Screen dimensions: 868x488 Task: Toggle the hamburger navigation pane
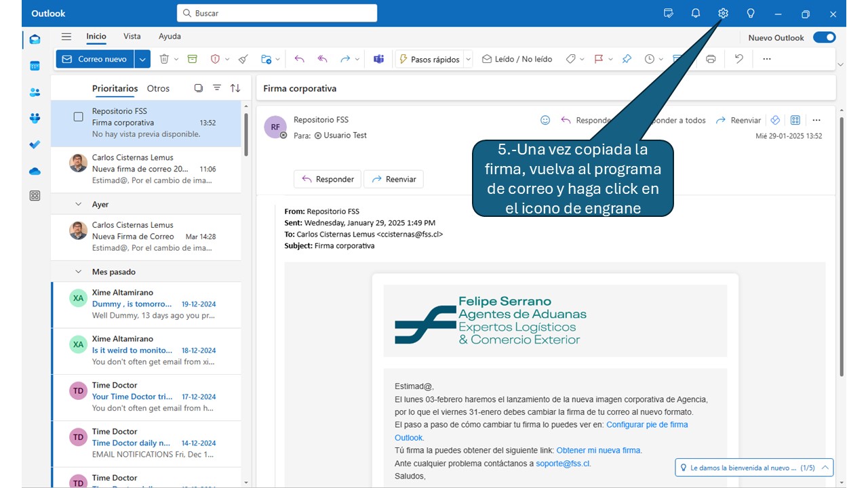(x=66, y=37)
